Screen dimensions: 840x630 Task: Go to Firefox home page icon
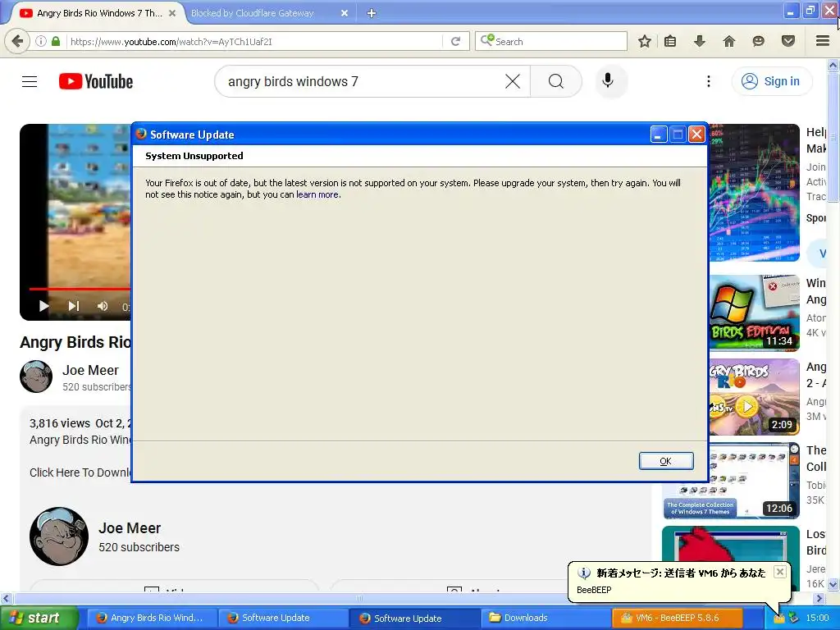coord(728,41)
